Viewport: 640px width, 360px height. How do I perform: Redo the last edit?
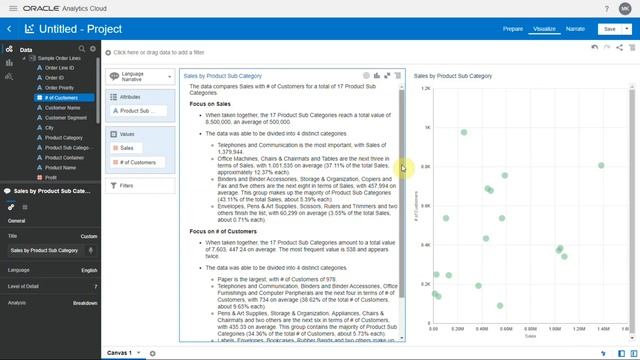coord(607,48)
